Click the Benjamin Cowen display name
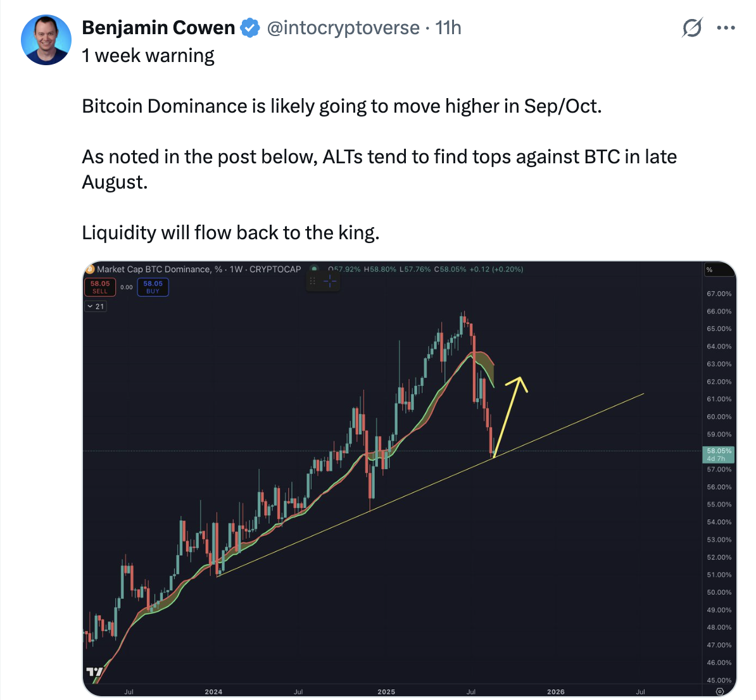The image size is (756, 700). pos(158,28)
